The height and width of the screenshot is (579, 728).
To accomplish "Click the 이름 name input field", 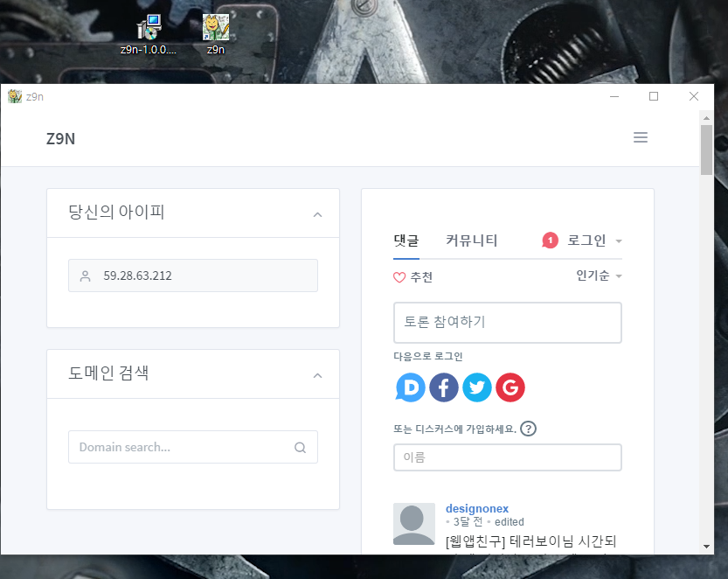I will coord(508,457).
